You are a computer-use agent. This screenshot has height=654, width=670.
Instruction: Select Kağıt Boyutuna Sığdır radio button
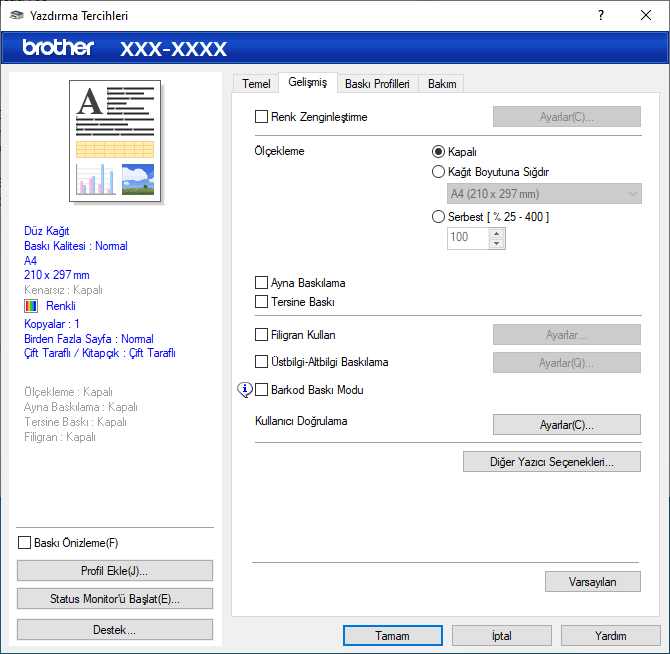pyautogui.click(x=438, y=172)
